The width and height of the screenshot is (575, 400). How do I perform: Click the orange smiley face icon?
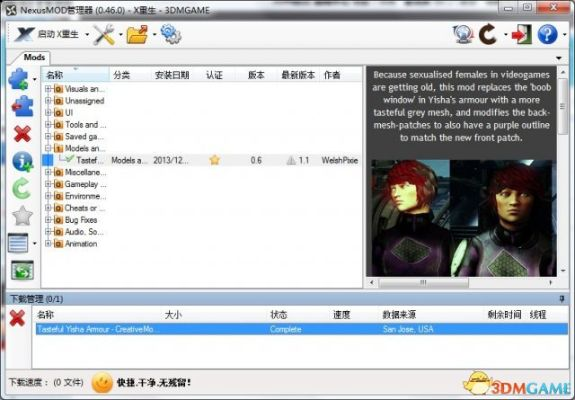(x=102, y=383)
